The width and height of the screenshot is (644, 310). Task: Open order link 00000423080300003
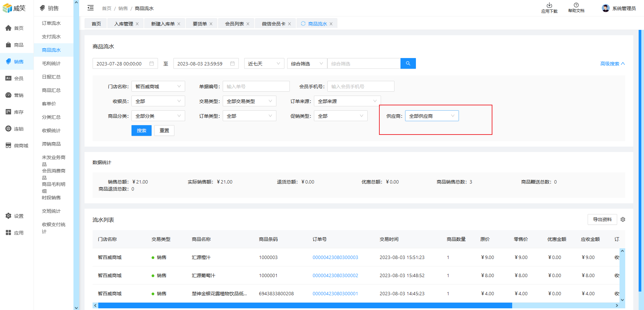tap(335, 257)
